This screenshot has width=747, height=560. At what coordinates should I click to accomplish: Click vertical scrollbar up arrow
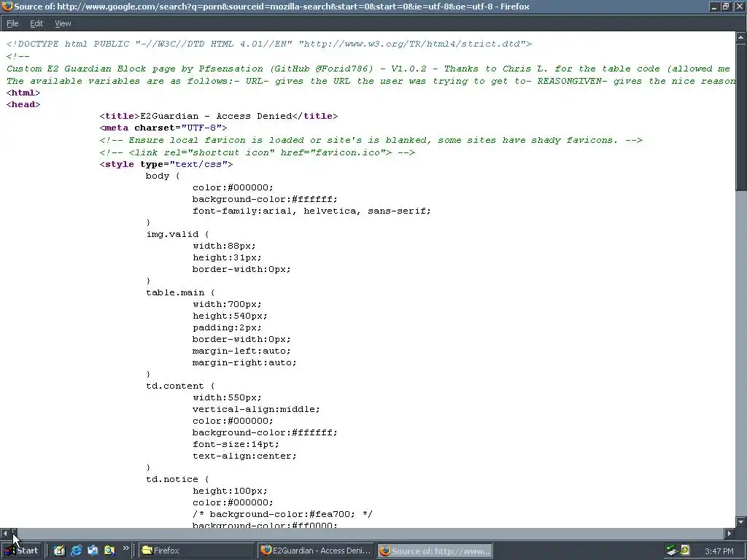[x=741, y=37]
